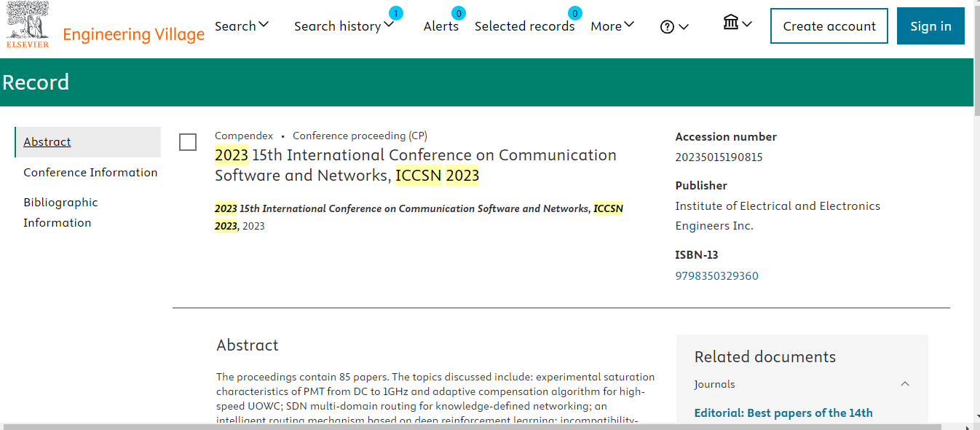The height and width of the screenshot is (430, 980).
Task: Open ISBN-13 link 9798350329360
Action: (x=716, y=275)
